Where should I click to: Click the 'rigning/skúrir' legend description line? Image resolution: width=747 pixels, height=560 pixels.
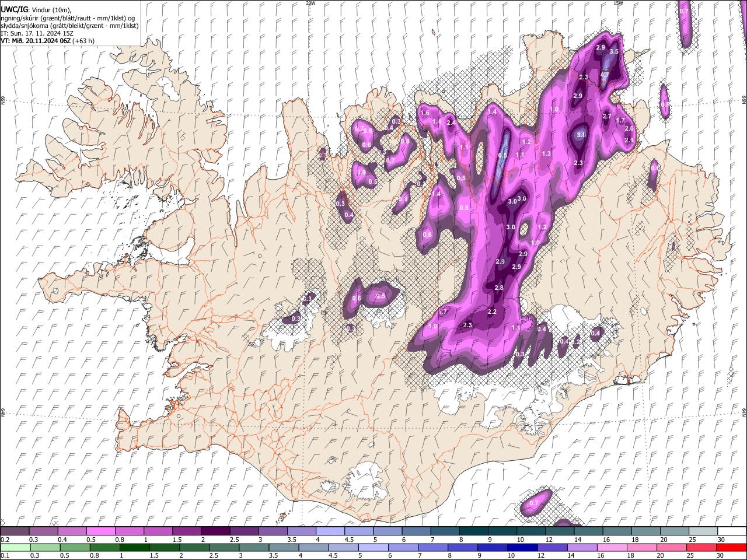69,17
